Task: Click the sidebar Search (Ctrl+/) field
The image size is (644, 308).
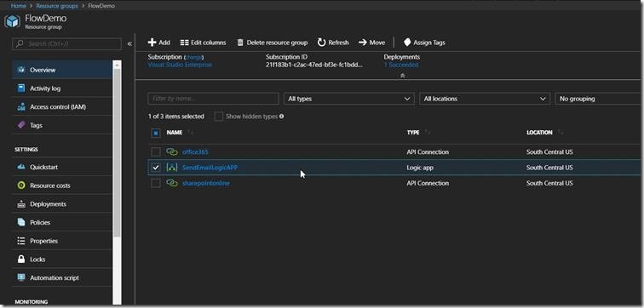Action: point(67,44)
